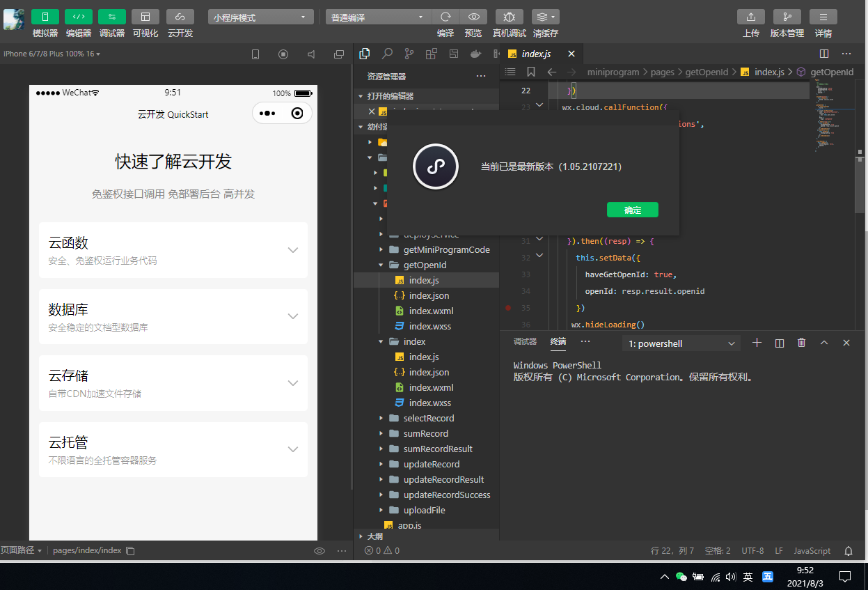
Task: Open the 小程序模式 mode dropdown
Action: [x=260, y=17]
